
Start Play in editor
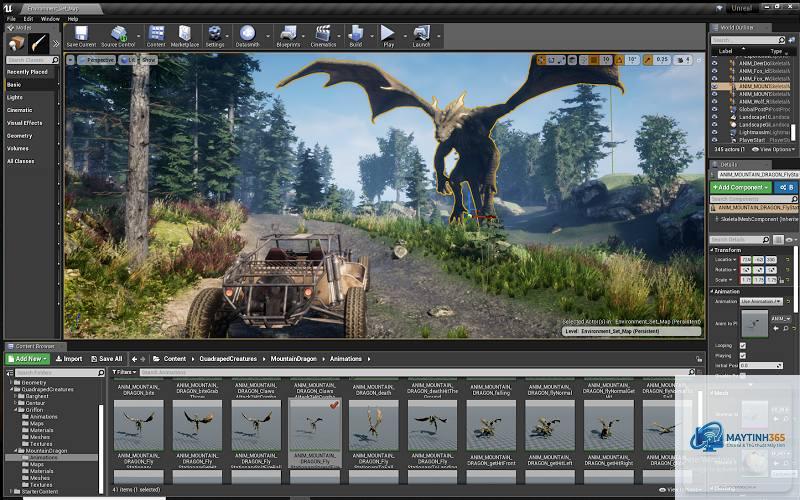(388, 36)
